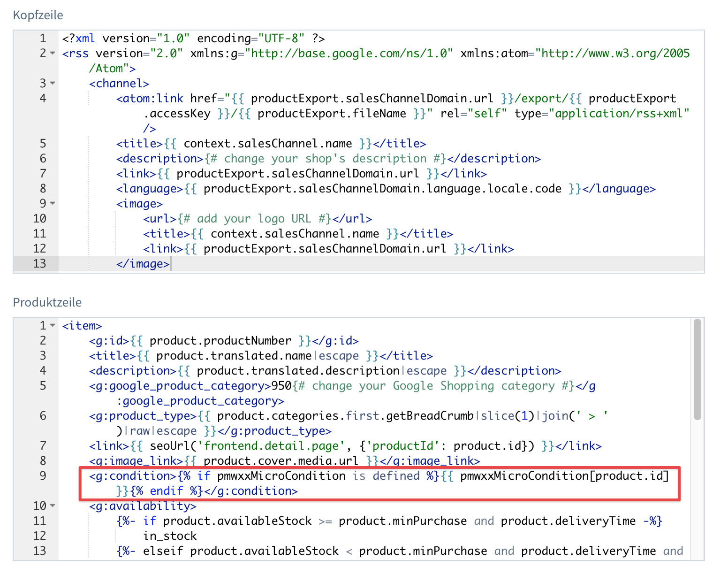The width and height of the screenshot is (728, 583).
Task: Place the cursor on the atom:link href line
Action: (x=396, y=99)
